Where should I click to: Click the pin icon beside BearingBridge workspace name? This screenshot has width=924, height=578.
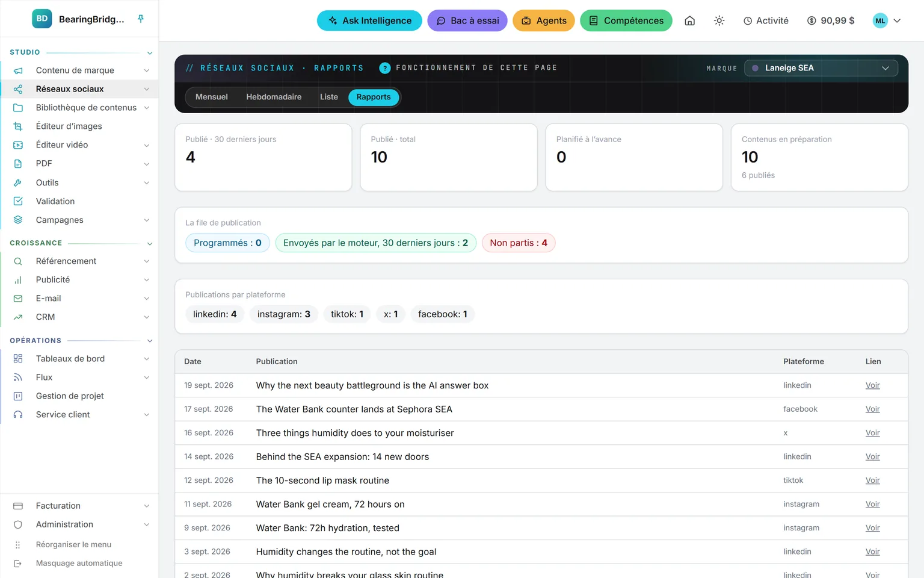tap(141, 19)
